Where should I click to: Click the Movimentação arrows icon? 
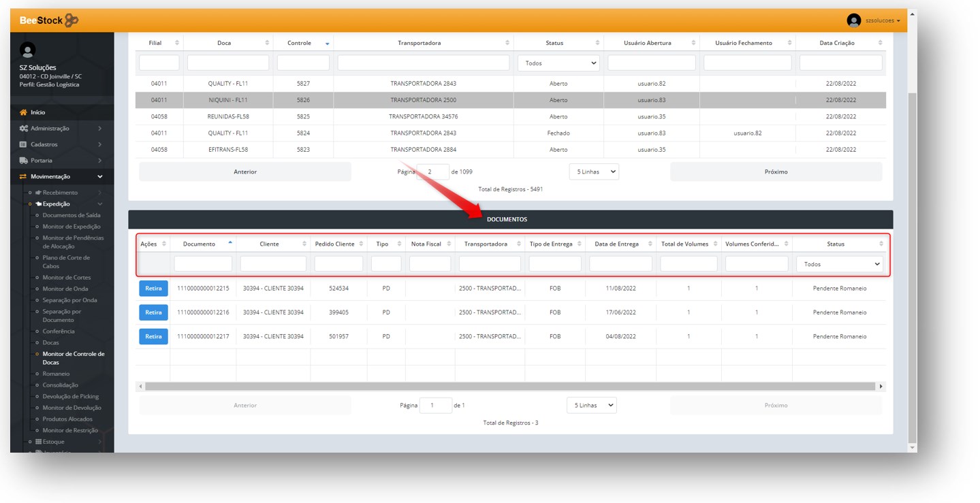(23, 176)
